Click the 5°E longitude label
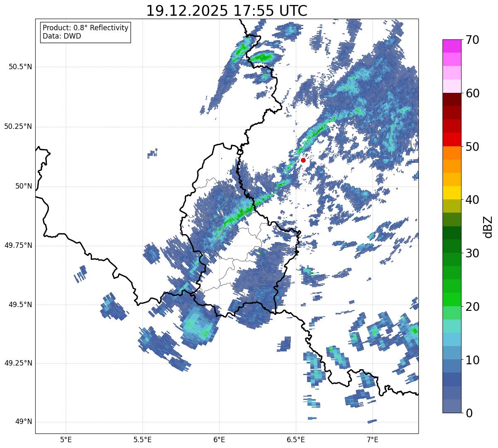The height and width of the screenshot is (448, 498). (66, 439)
